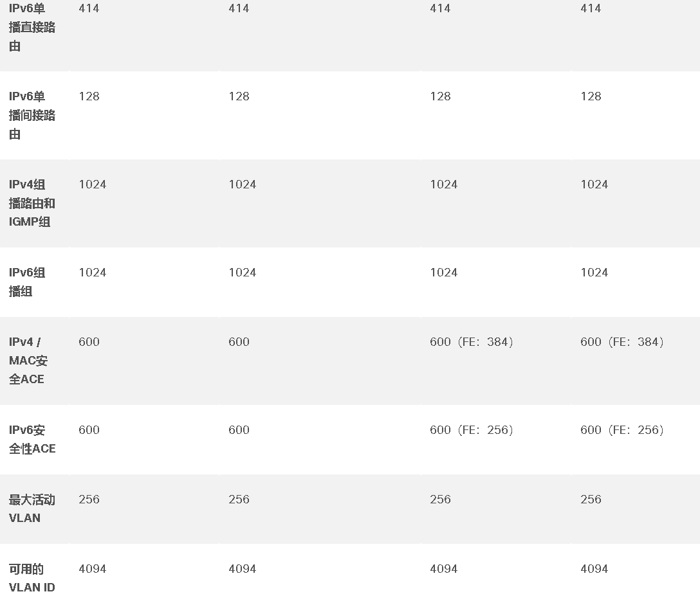Click third column 600 (FE: 384) cell
The height and width of the screenshot is (603, 700).
click(x=471, y=341)
